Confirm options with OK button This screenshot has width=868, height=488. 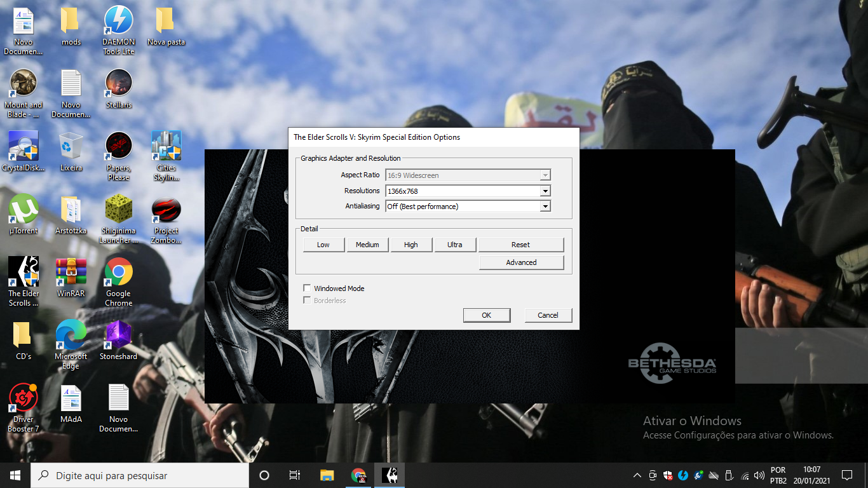click(487, 315)
